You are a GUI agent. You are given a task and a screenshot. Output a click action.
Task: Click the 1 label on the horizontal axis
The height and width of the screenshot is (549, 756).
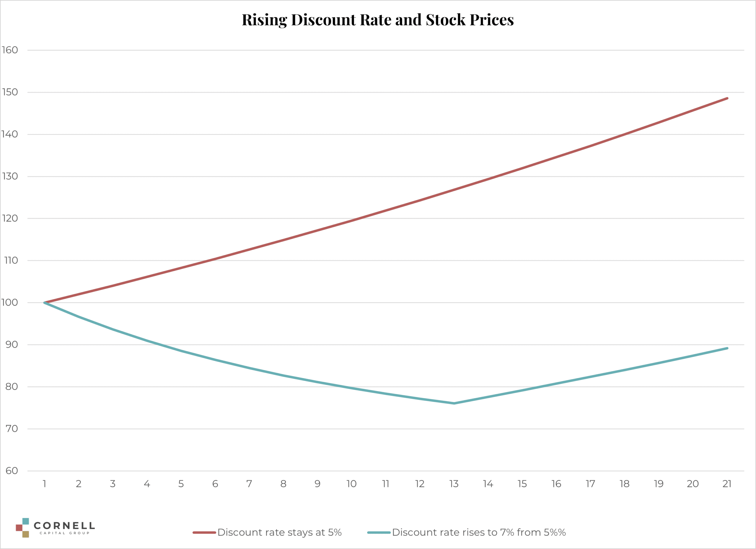point(44,484)
